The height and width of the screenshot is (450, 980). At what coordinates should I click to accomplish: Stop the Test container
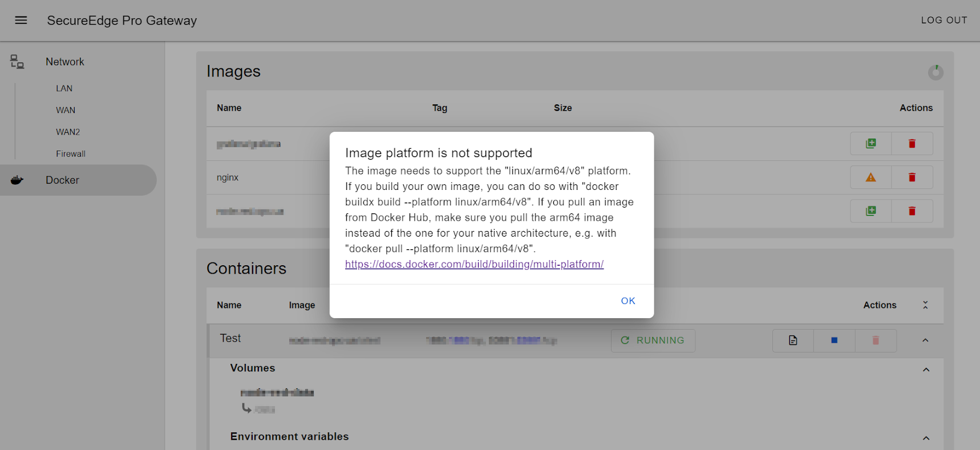pyautogui.click(x=834, y=340)
